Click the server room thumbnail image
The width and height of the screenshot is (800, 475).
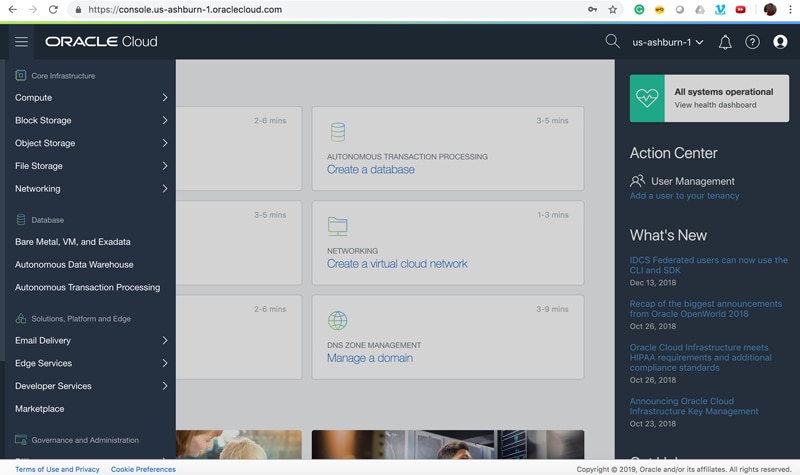[x=448, y=444]
